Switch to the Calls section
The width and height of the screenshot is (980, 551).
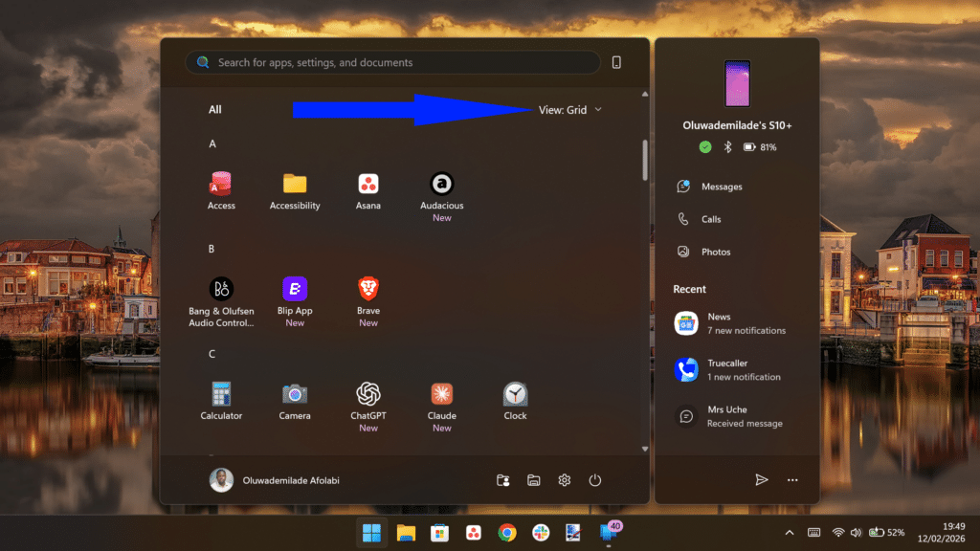pyautogui.click(x=708, y=218)
